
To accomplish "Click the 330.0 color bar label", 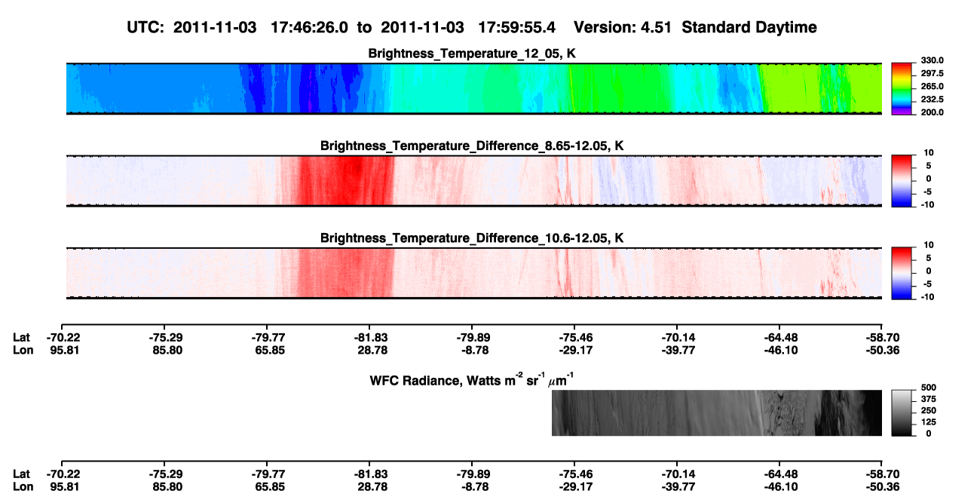I will 933,60.
